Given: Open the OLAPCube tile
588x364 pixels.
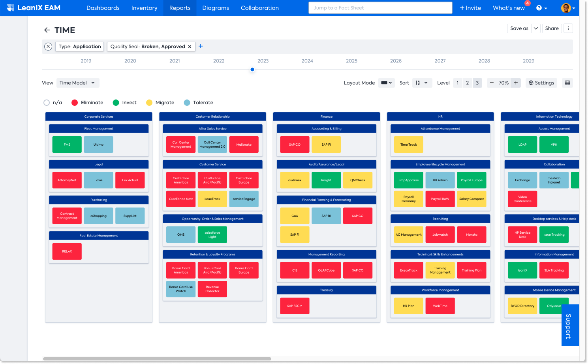Looking at the screenshot, I should [326, 270].
